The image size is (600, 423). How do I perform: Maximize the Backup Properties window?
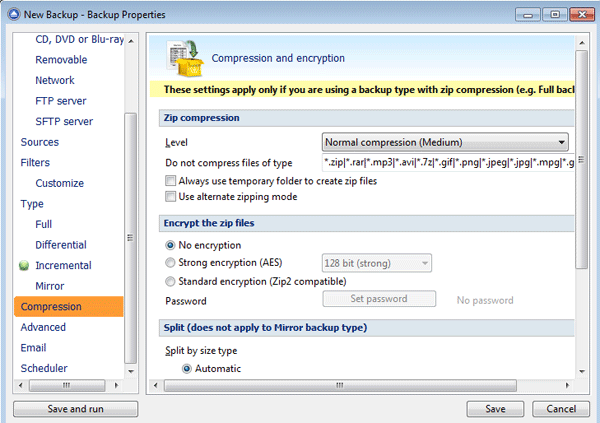tap(554, 15)
